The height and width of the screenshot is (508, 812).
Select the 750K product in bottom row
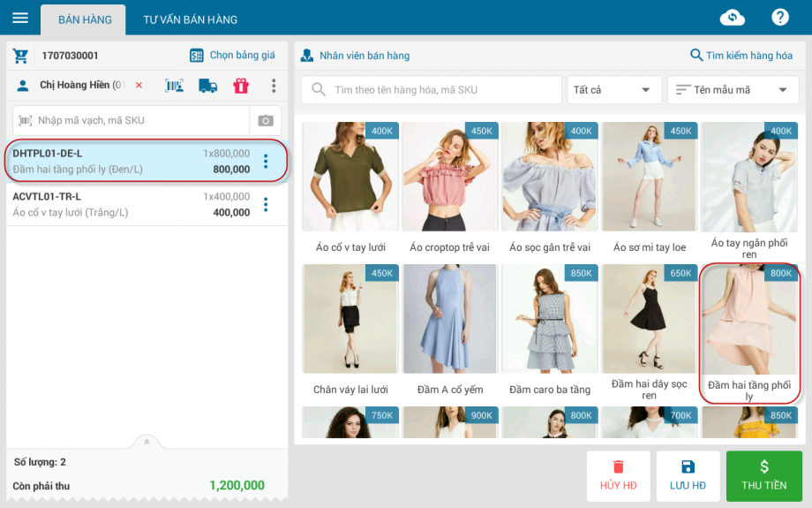coord(350,422)
